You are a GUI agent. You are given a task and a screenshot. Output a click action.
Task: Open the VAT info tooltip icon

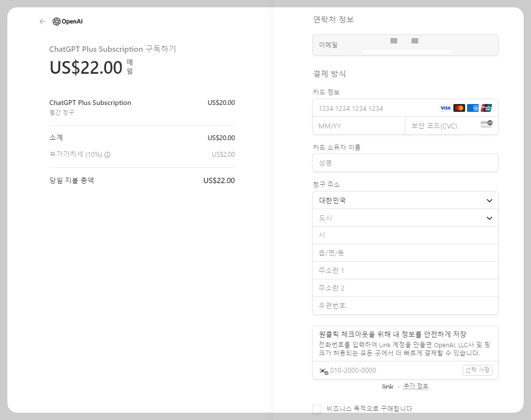[107, 155]
